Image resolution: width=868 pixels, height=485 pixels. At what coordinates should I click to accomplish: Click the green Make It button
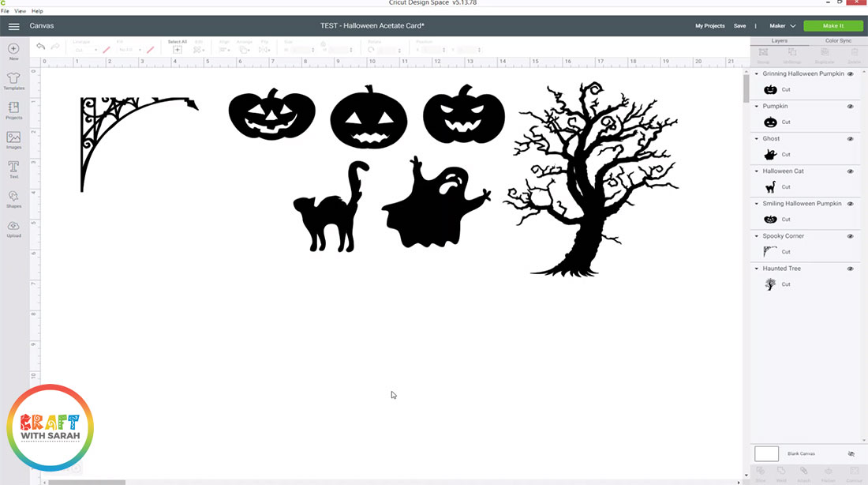click(x=832, y=26)
